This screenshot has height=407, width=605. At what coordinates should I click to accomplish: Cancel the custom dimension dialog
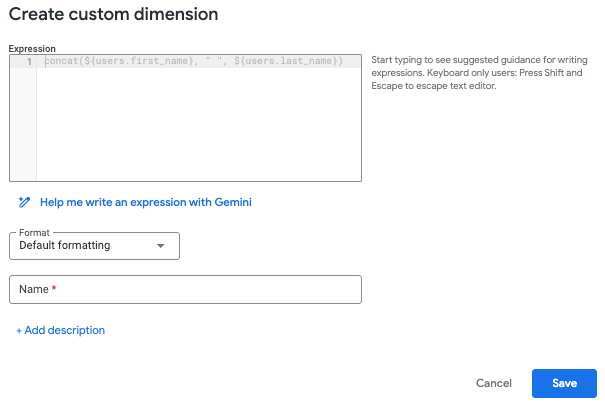(493, 383)
